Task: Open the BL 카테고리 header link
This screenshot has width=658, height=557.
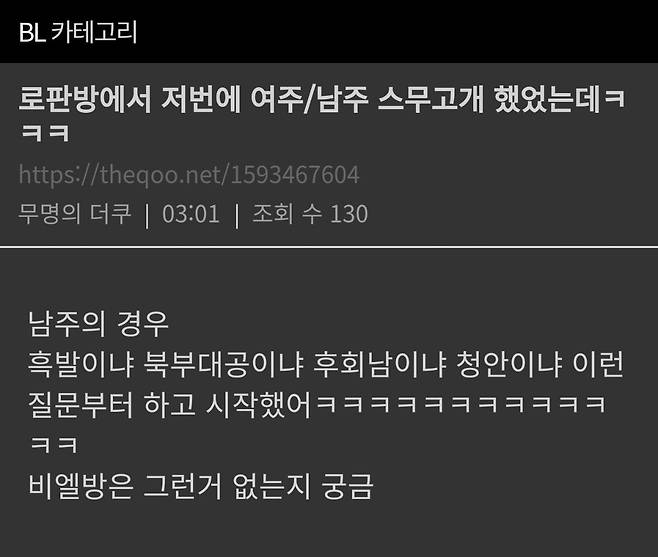Action: point(78,32)
